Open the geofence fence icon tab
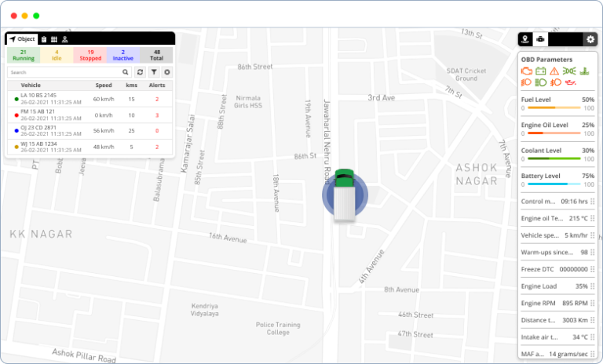Viewport: 603px width, 364px height. [x=54, y=39]
